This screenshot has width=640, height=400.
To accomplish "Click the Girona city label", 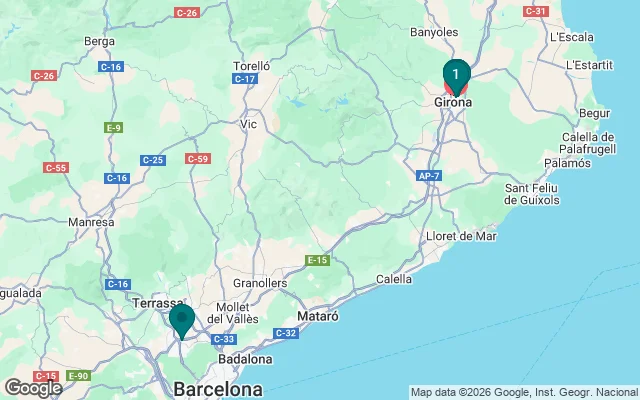I will [453, 102].
